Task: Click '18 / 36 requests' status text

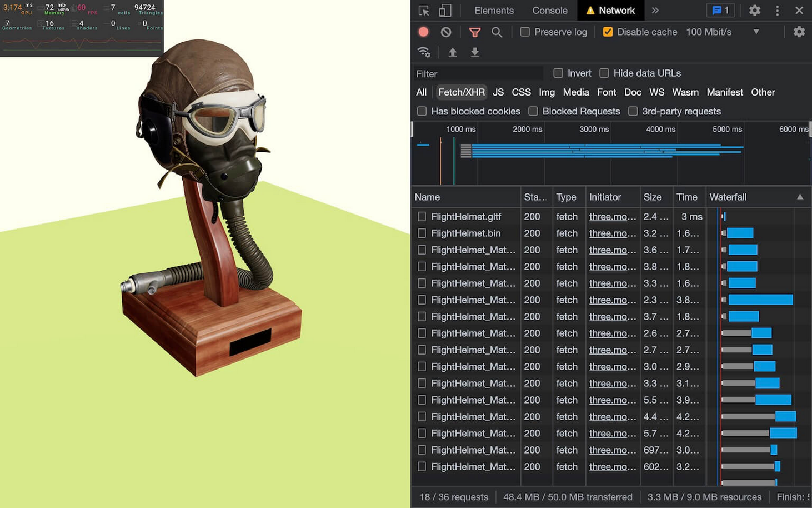Action: pos(454,497)
